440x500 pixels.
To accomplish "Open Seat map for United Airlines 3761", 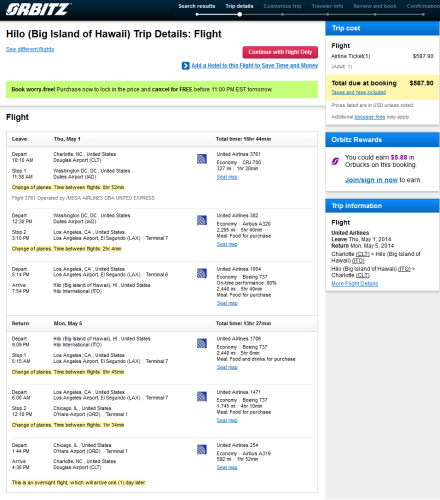I will [227, 177].
